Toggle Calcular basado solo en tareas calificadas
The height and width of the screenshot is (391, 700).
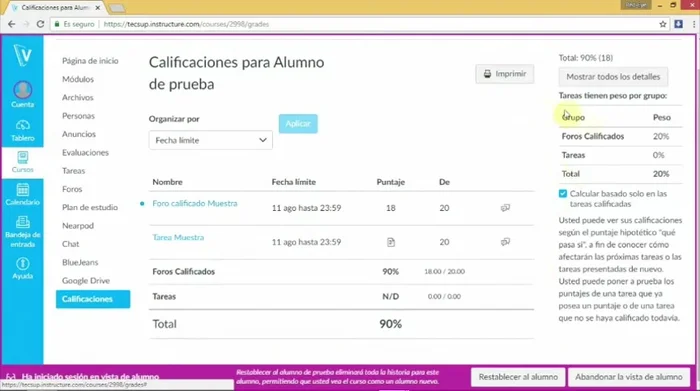tap(562, 194)
